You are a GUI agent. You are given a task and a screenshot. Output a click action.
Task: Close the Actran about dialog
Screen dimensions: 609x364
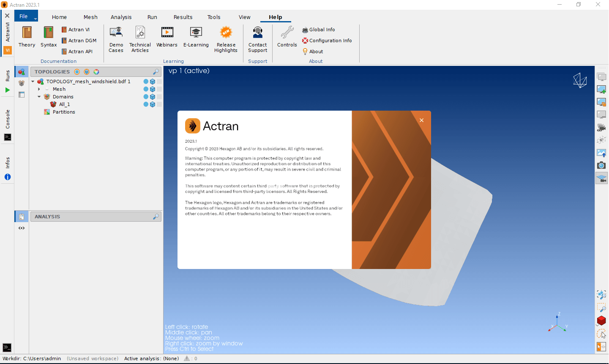click(421, 120)
